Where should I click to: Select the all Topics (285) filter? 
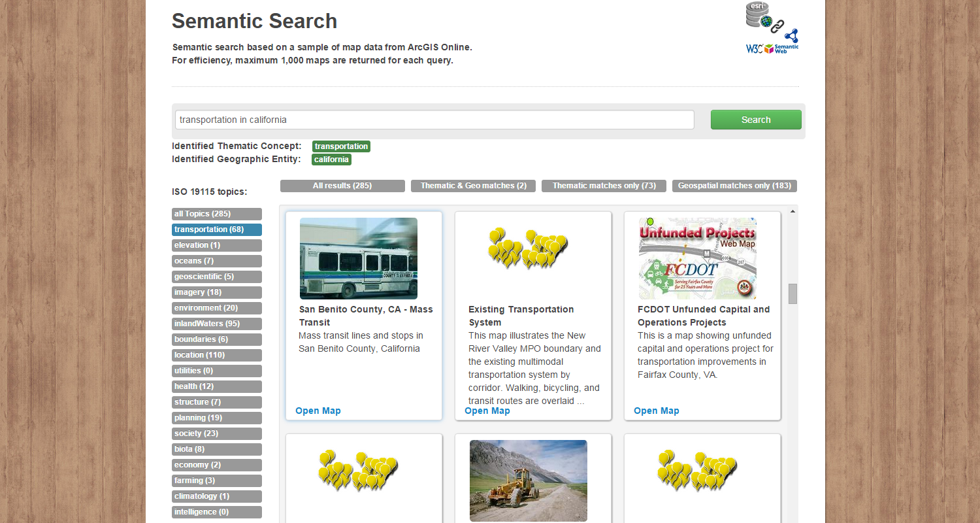click(217, 214)
